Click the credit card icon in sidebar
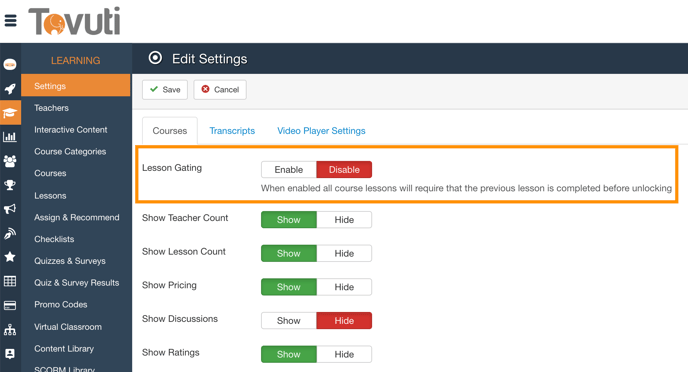Screen dimensions: 688x372 10,305
